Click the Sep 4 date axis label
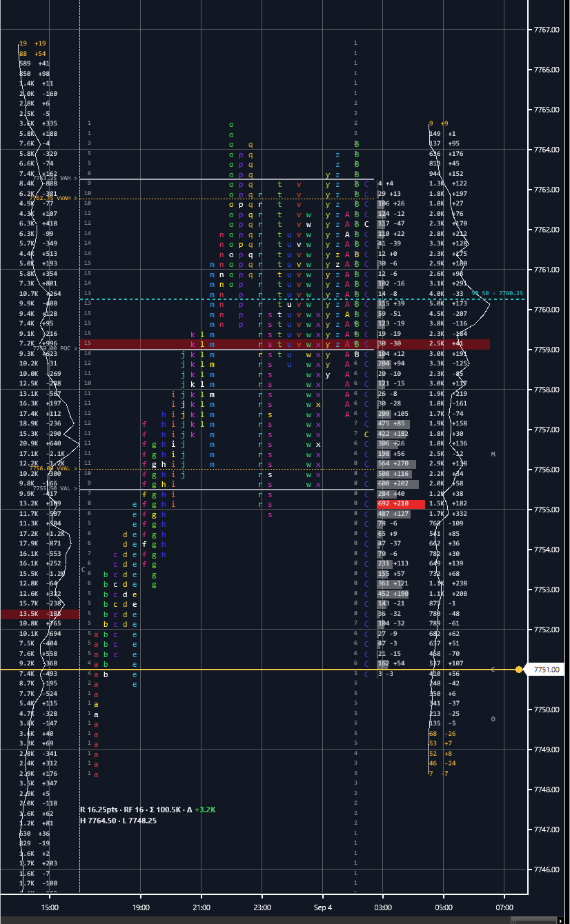 pyautogui.click(x=323, y=907)
